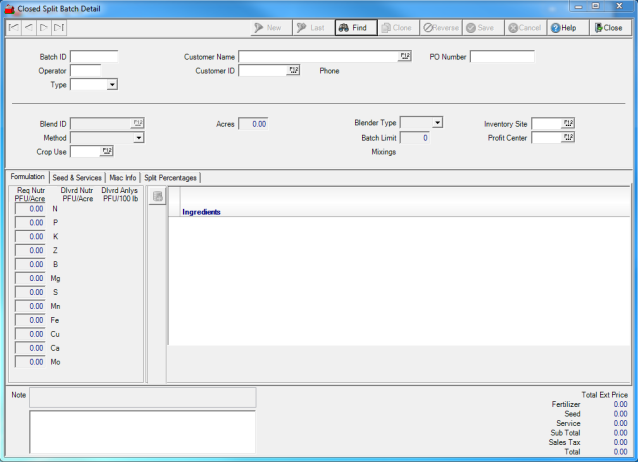Open Customer Name lookup icon
638x462 pixels.
[x=405, y=57]
